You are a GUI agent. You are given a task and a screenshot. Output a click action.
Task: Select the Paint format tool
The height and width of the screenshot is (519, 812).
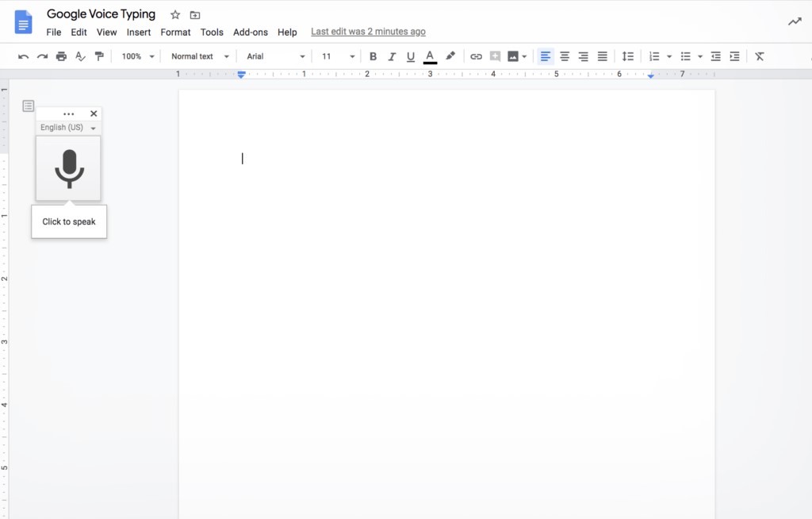(99, 56)
